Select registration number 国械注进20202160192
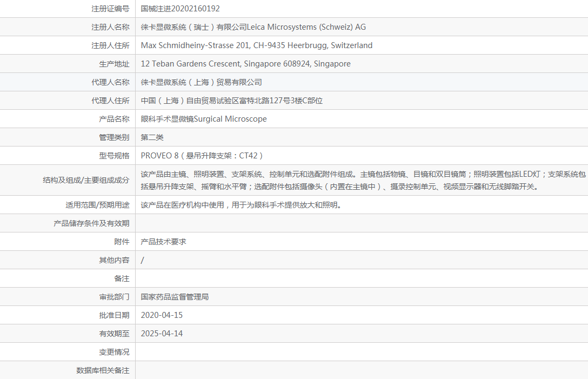This screenshot has height=379, width=588. point(181,9)
